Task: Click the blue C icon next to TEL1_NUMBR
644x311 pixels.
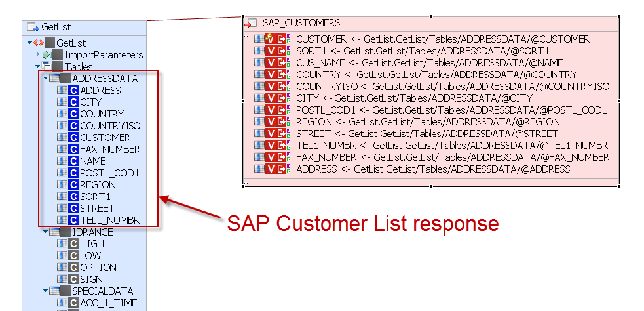Action: tap(73, 220)
